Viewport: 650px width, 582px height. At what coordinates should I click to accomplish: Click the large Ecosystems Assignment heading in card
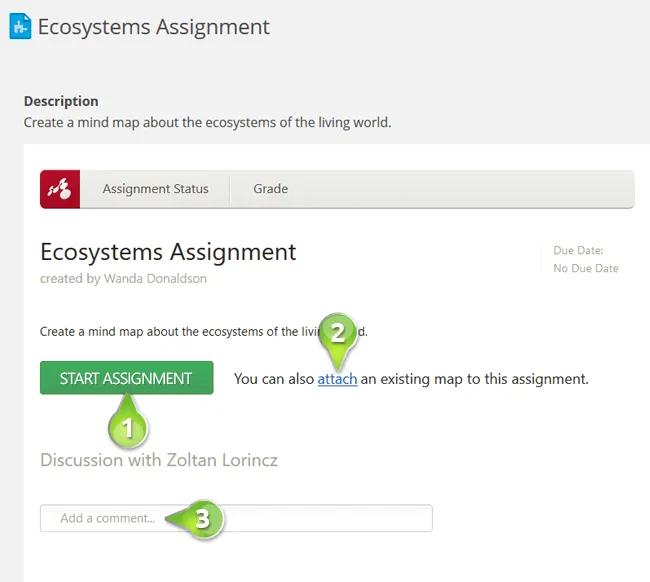(x=168, y=251)
